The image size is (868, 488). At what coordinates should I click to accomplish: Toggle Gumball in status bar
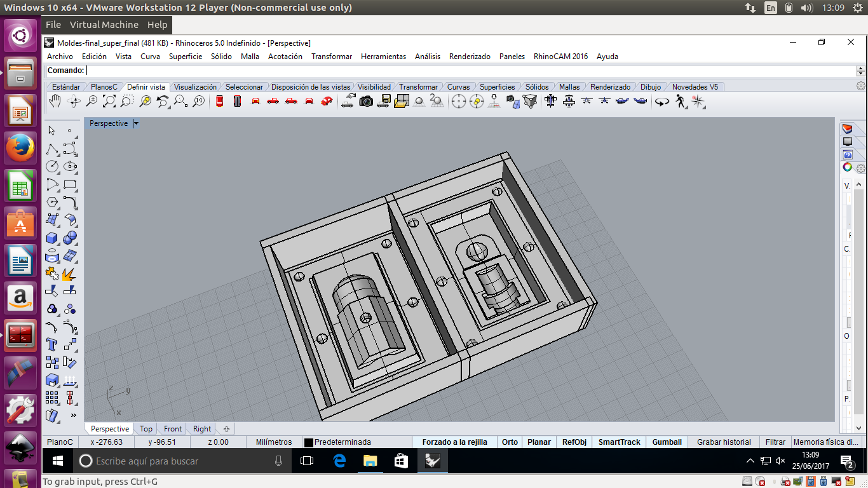pyautogui.click(x=667, y=442)
